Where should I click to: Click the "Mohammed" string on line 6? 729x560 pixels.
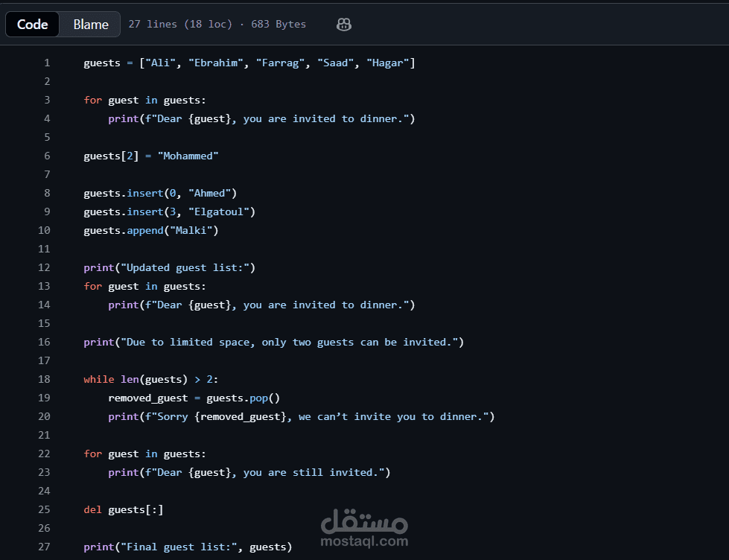pos(188,156)
